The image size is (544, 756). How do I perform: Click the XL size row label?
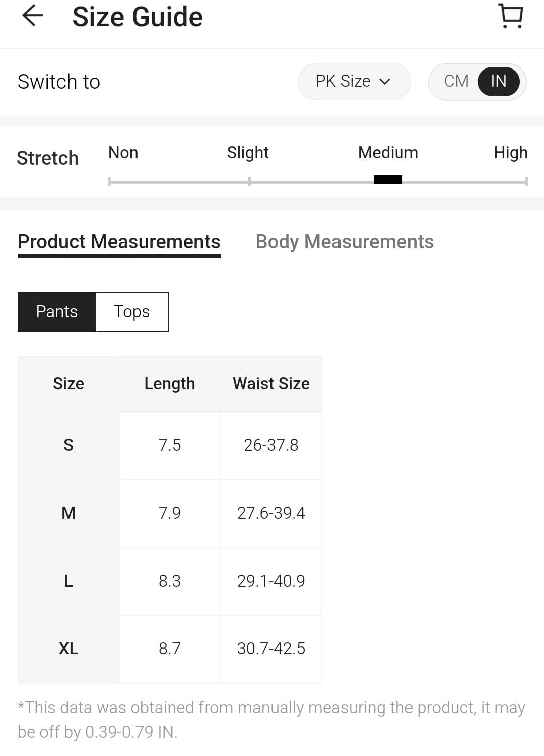point(69,649)
